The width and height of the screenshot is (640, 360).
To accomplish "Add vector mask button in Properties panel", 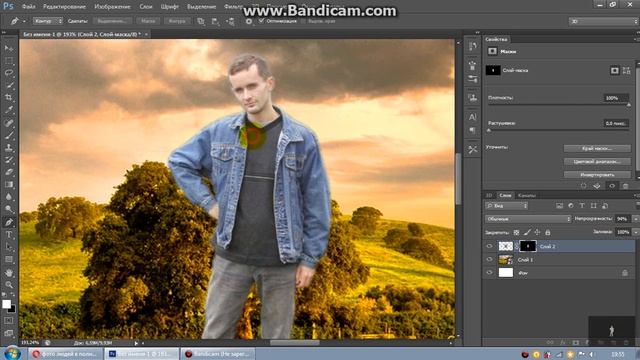I will [627, 71].
